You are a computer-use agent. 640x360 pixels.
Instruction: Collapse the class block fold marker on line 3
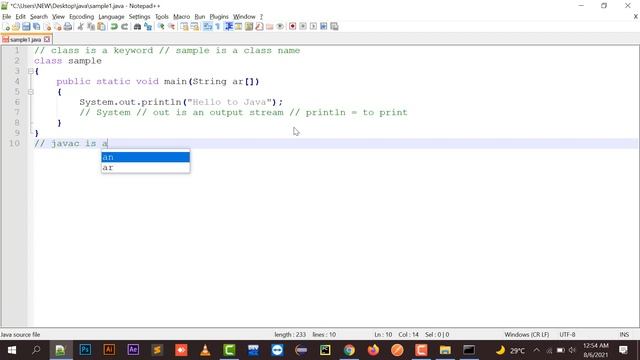[31, 71]
